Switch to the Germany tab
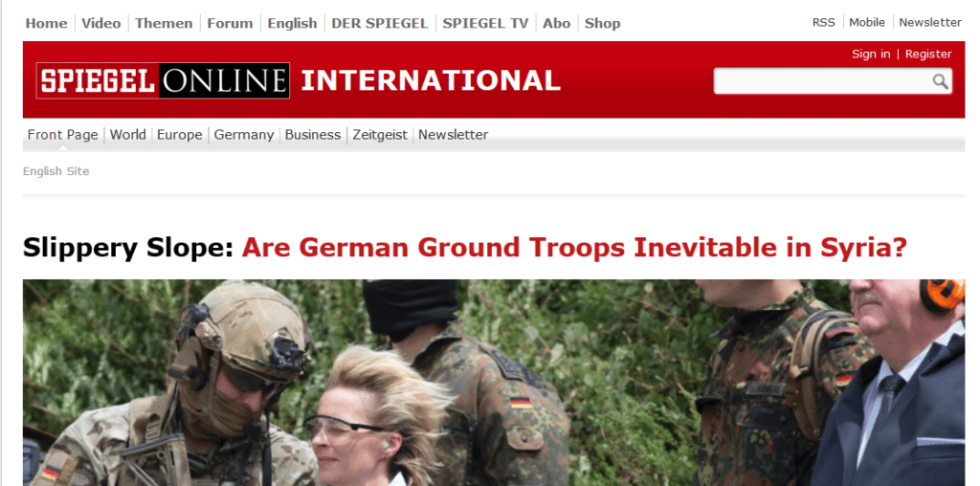Viewport: 980px width, 486px height. 244,134
